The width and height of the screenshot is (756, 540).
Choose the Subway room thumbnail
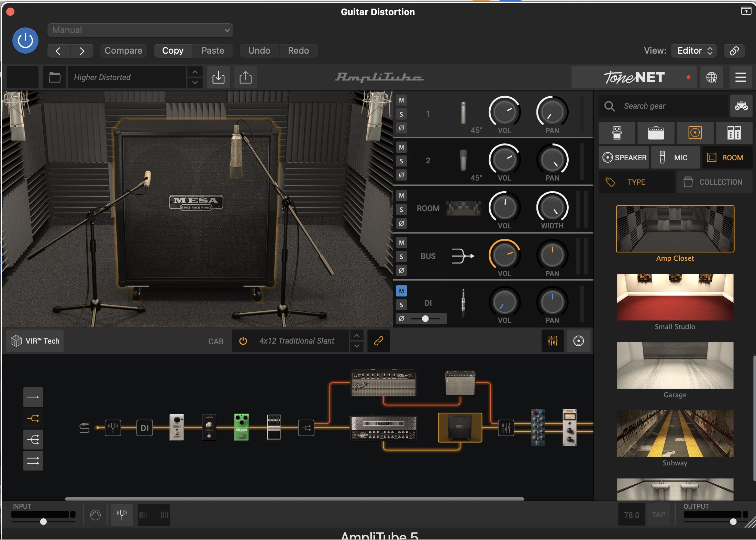click(x=675, y=433)
